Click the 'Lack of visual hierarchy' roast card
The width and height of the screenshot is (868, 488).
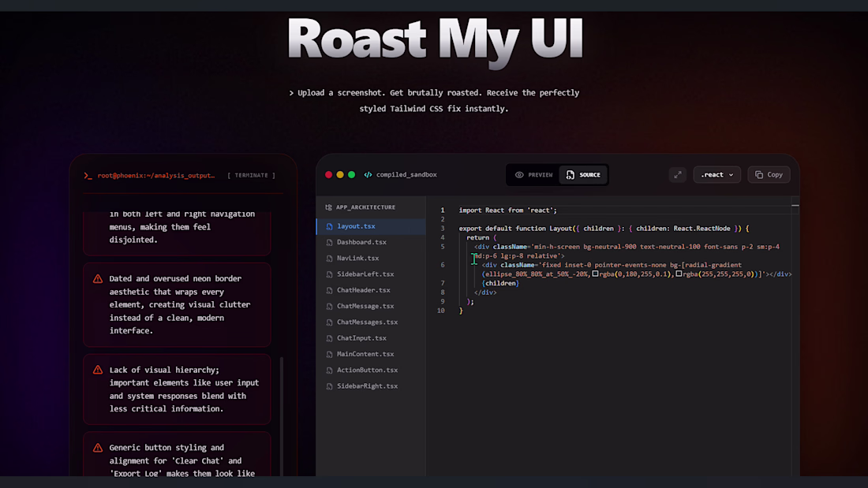coord(177,389)
